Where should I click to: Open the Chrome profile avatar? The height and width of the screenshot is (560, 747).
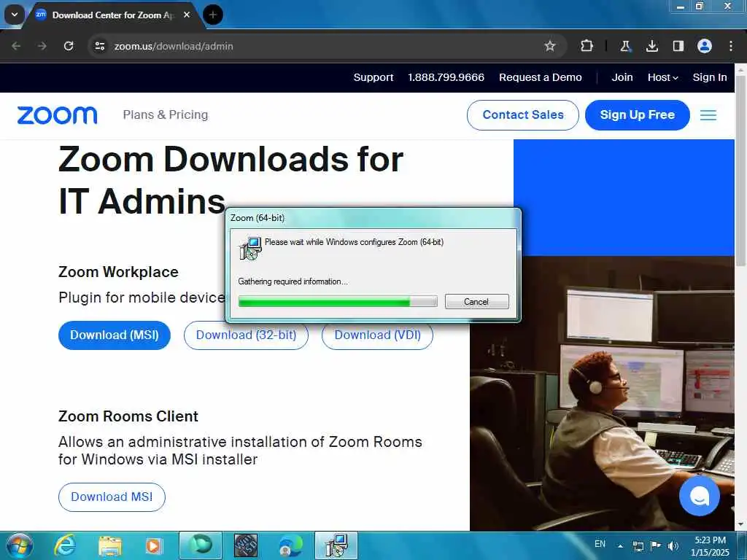[705, 46]
